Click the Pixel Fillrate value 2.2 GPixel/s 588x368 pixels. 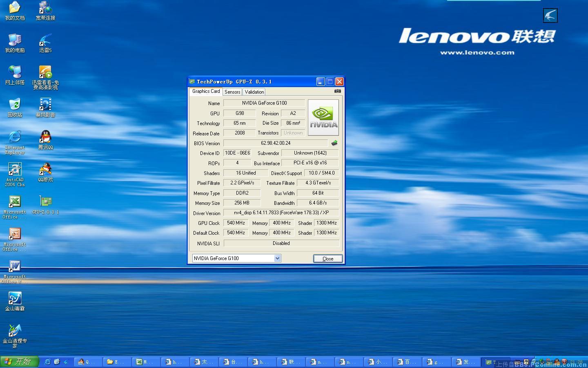click(242, 183)
